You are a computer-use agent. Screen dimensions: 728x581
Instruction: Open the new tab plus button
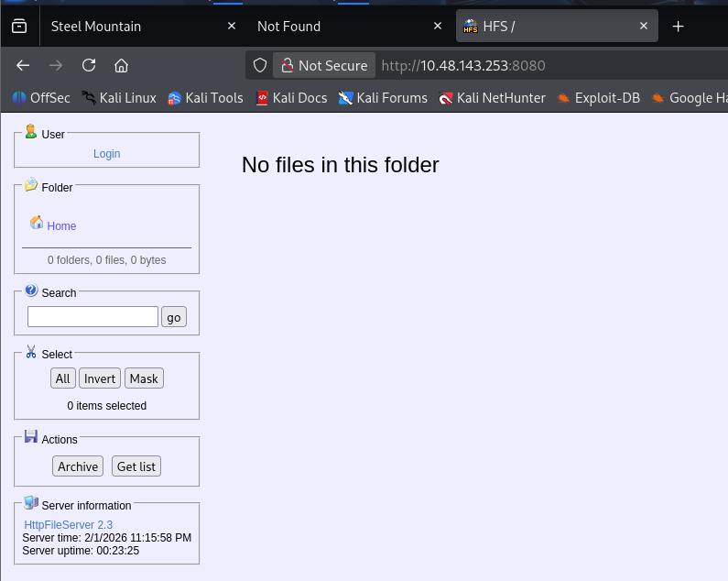pyautogui.click(x=679, y=27)
